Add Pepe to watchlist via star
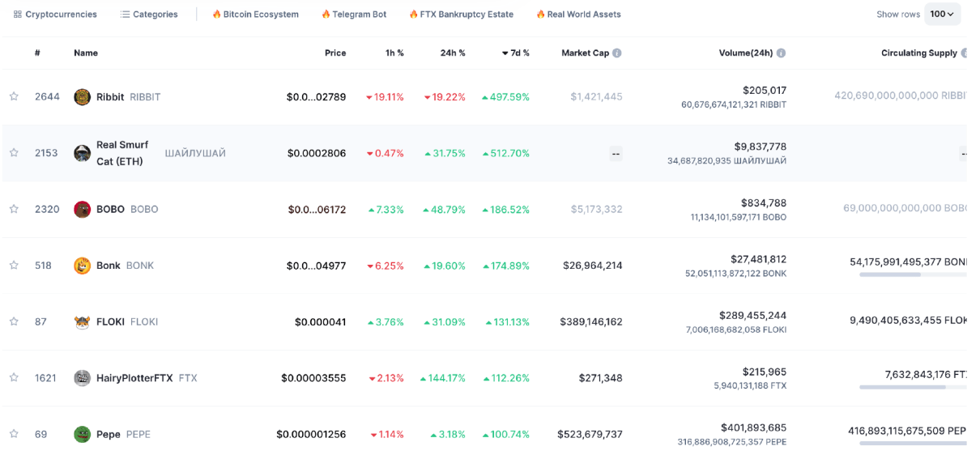Viewport: 980px width, 455px height. [x=14, y=435]
